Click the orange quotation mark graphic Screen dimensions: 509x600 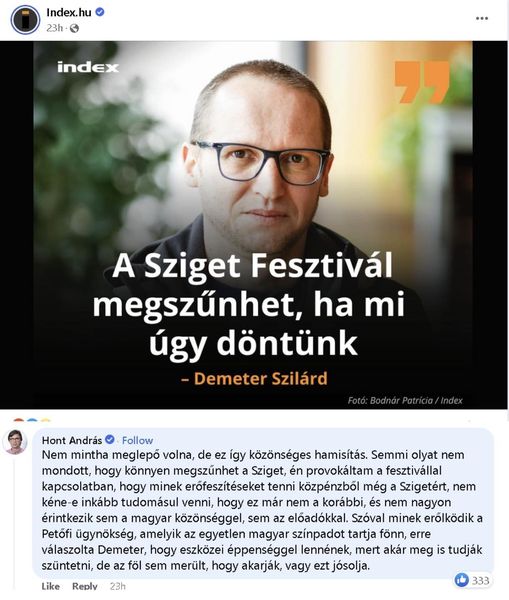422,82
